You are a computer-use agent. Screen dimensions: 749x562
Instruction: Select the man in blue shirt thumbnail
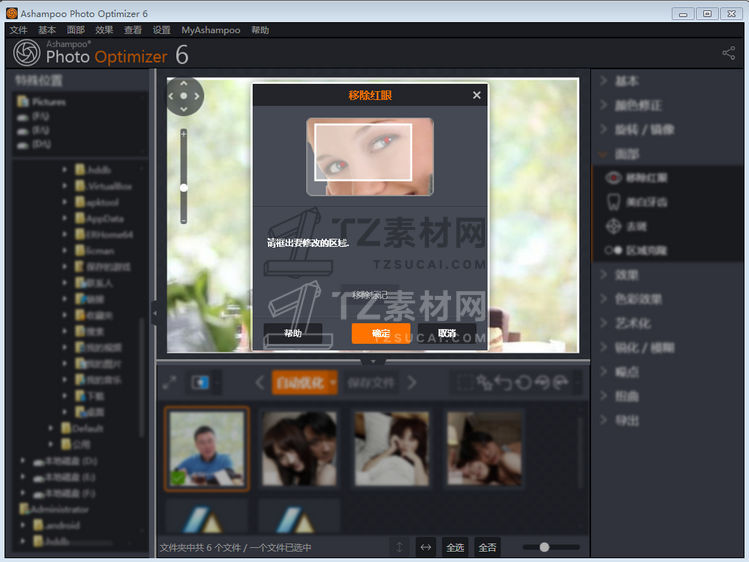tap(207, 449)
